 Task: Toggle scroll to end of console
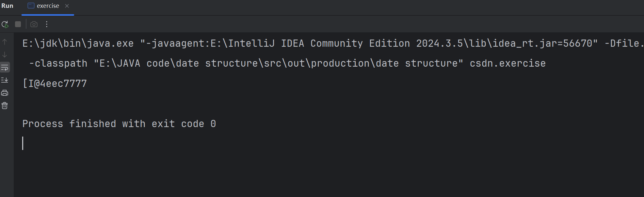click(5, 80)
